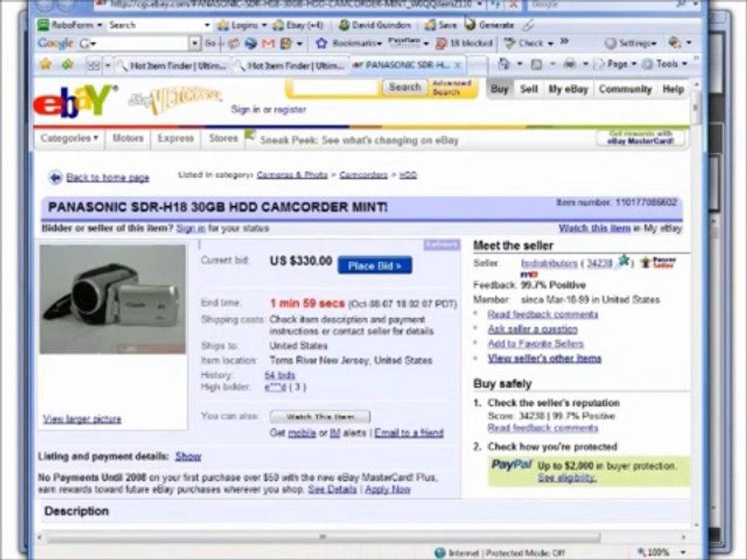Click View seller's other items link
Image resolution: width=747 pixels, height=560 pixels.
(545, 359)
